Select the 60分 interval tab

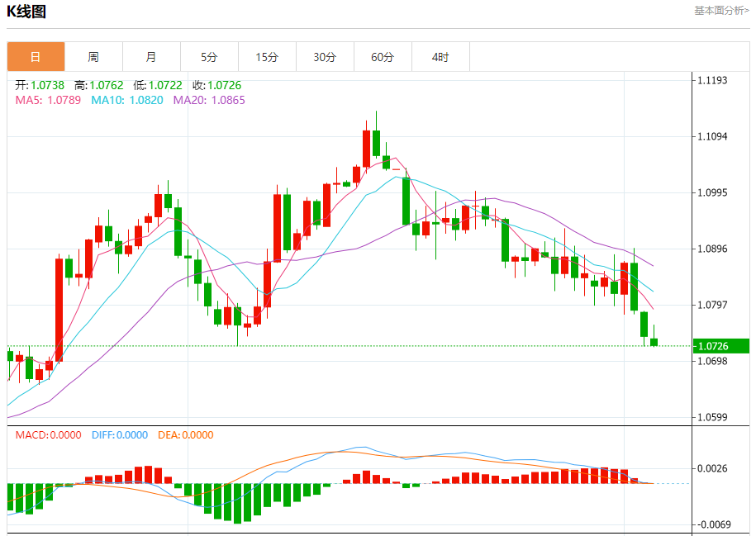tap(383, 57)
